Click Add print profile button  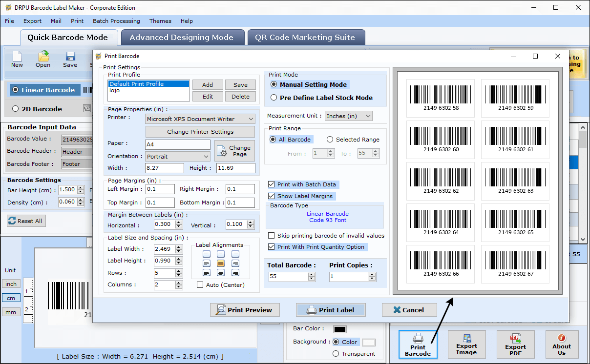[x=208, y=85]
